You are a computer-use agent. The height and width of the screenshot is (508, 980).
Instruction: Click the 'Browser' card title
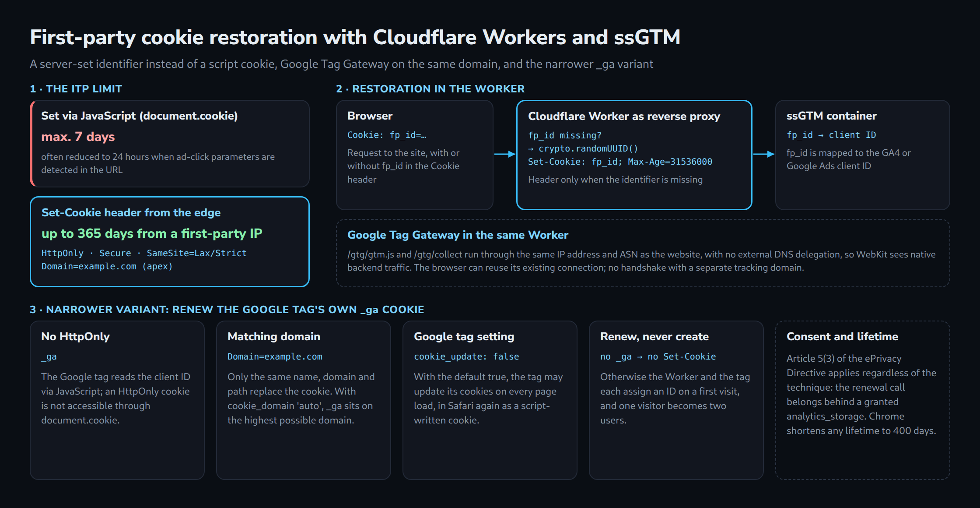click(x=370, y=116)
